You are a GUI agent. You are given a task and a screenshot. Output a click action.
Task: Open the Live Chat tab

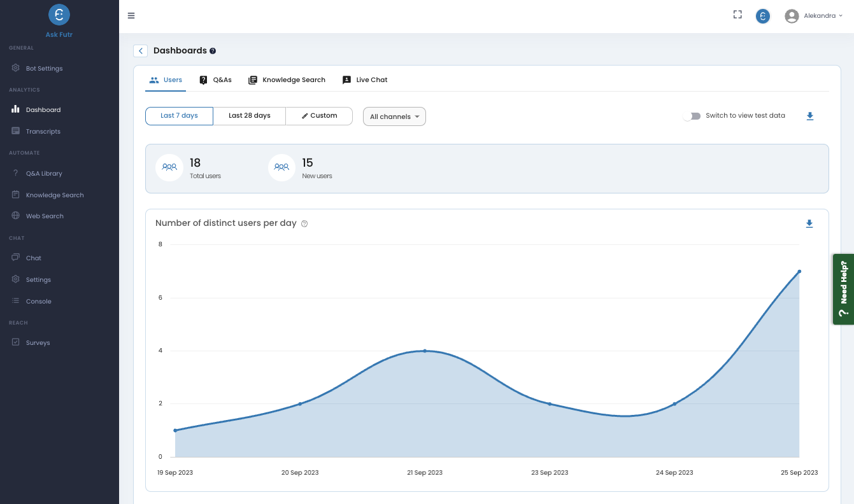[365, 80]
